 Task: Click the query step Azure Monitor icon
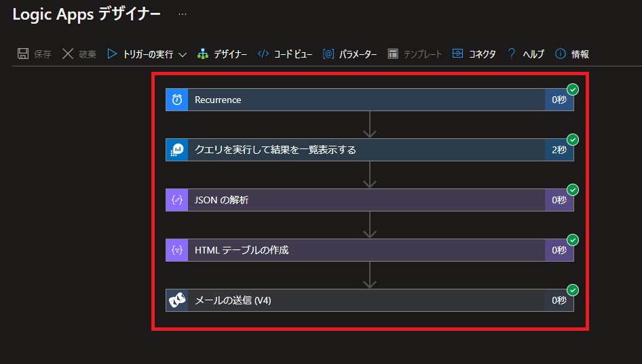click(177, 150)
